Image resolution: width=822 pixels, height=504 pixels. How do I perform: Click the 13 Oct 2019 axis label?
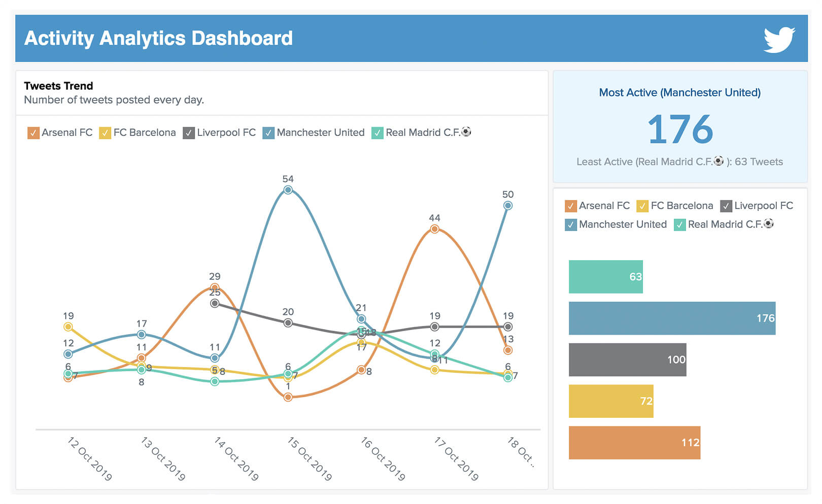163,458
